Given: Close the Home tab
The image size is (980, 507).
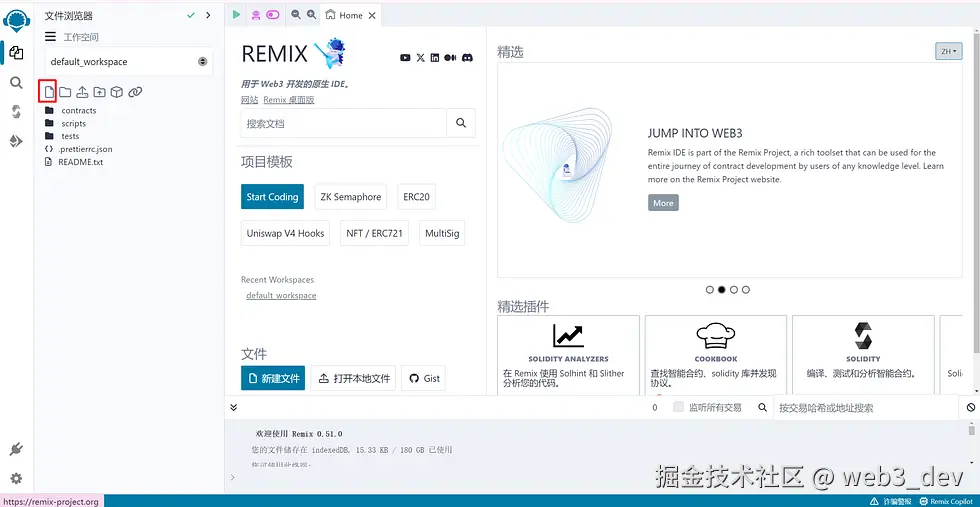Looking at the screenshot, I should 372,16.
